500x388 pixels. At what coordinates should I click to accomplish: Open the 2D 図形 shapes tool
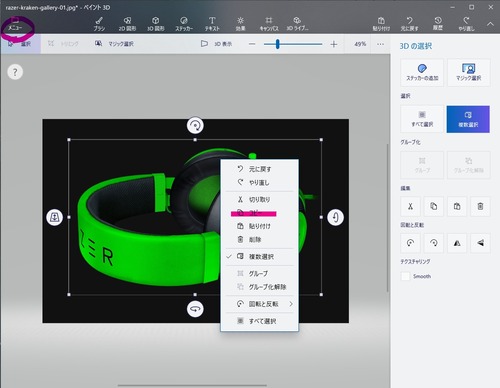click(x=127, y=24)
